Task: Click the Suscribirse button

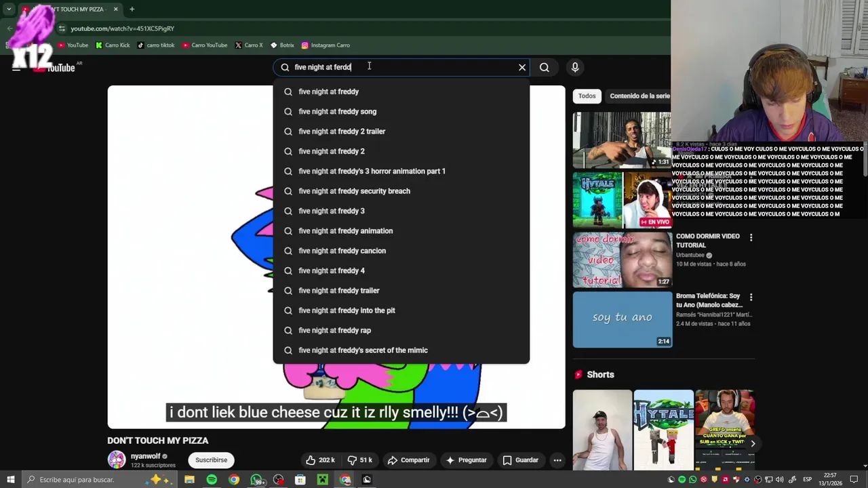Action: (x=211, y=460)
